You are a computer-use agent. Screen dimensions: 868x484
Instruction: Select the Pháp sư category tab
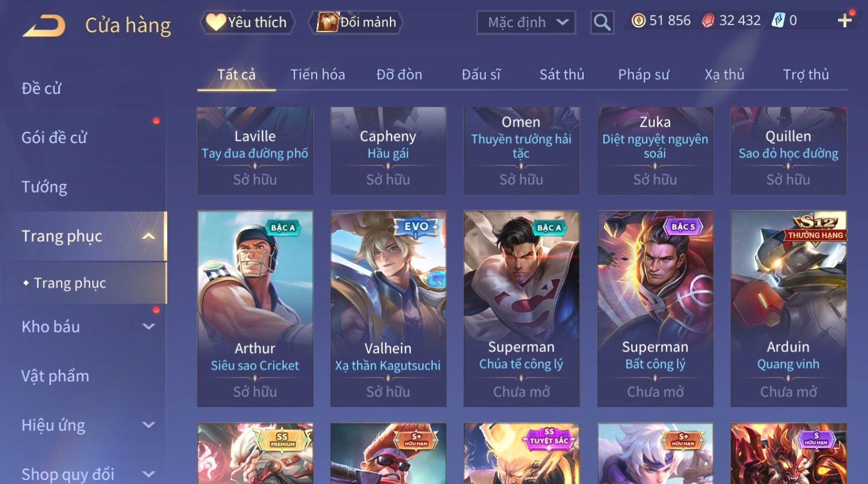pyautogui.click(x=644, y=74)
